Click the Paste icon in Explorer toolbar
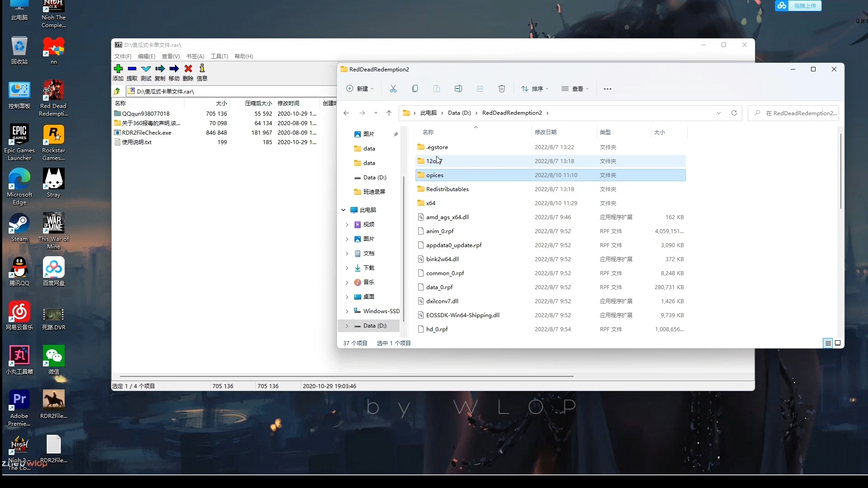This screenshot has width=868, height=488. point(437,89)
